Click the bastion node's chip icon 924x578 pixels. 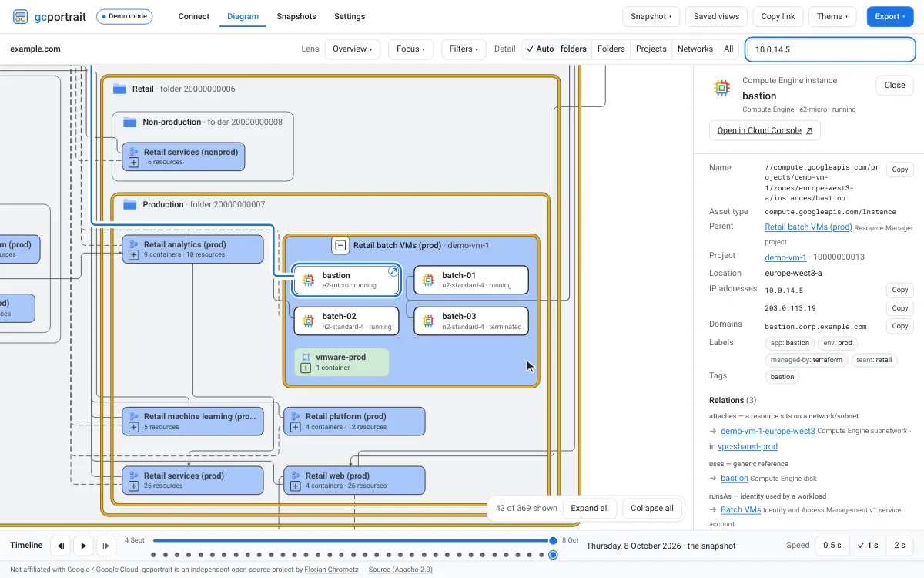(308, 280)
